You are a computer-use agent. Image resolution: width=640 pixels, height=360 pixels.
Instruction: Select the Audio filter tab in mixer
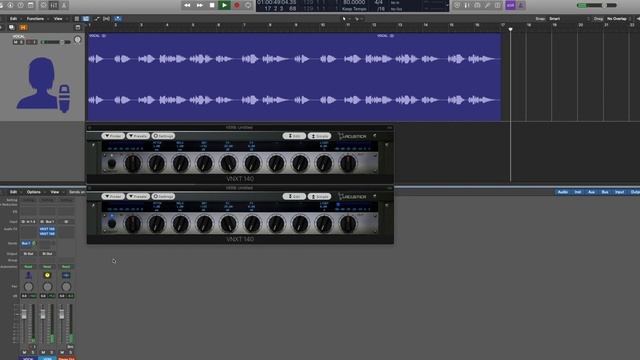click(562, 192)
